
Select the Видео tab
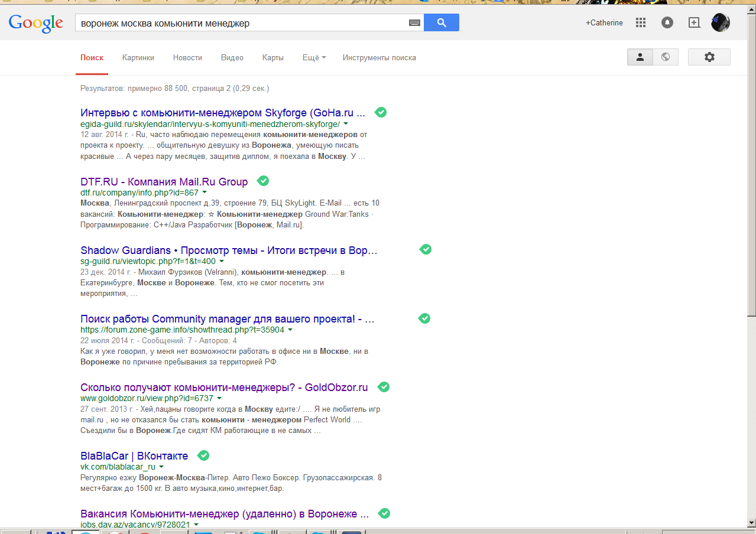(232, 58)
